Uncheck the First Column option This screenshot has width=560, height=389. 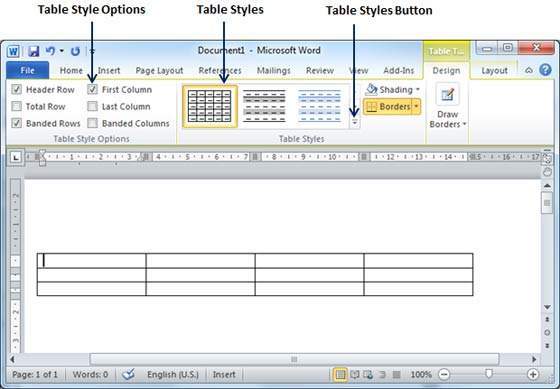[92, 89]
